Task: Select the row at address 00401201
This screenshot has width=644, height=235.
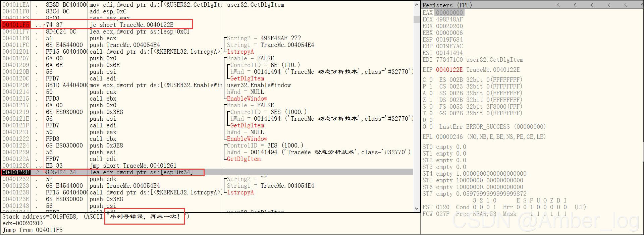Action: pyautogui.click(x=207, y=52)
